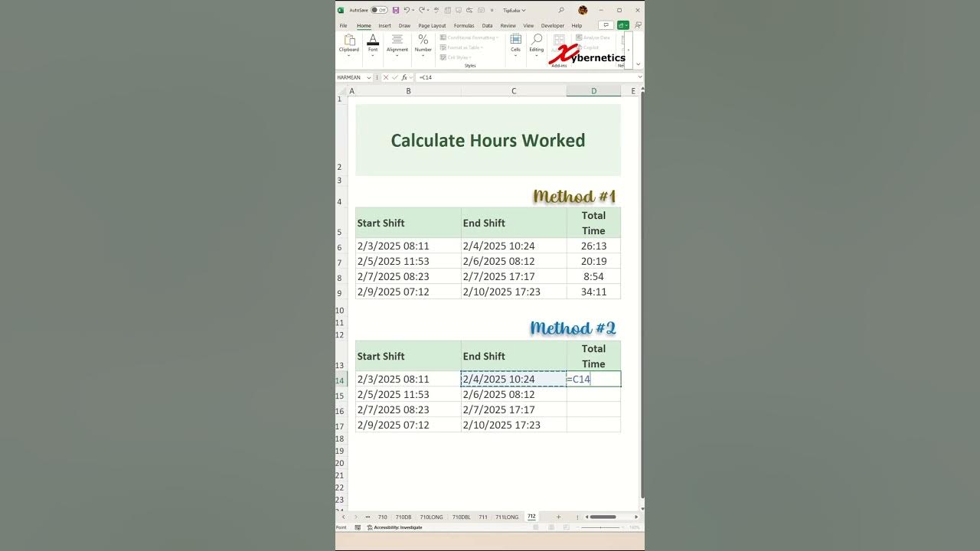Switch to sheet tab 711LONG

pyautogui.click(x=507, y=517)
